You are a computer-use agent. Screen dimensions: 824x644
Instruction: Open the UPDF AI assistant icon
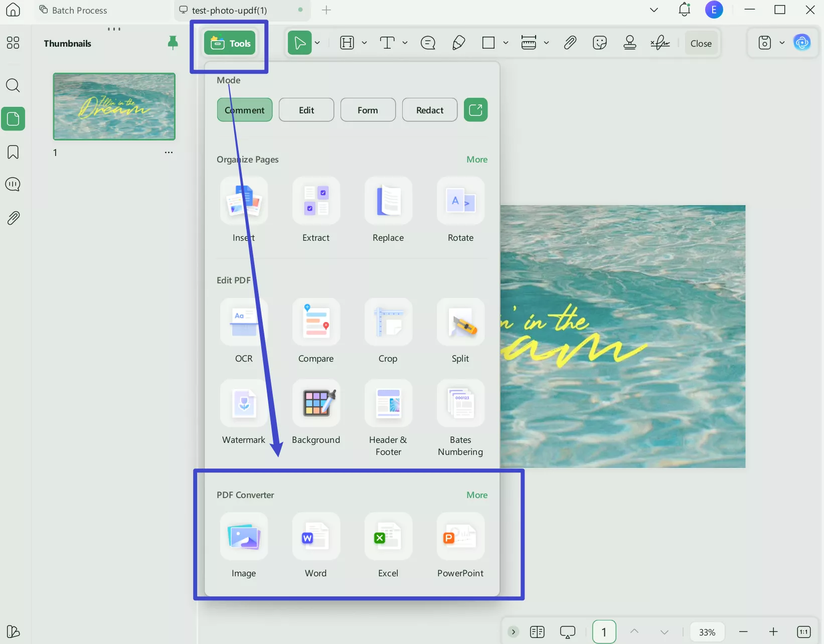click(x=802, y=43)
